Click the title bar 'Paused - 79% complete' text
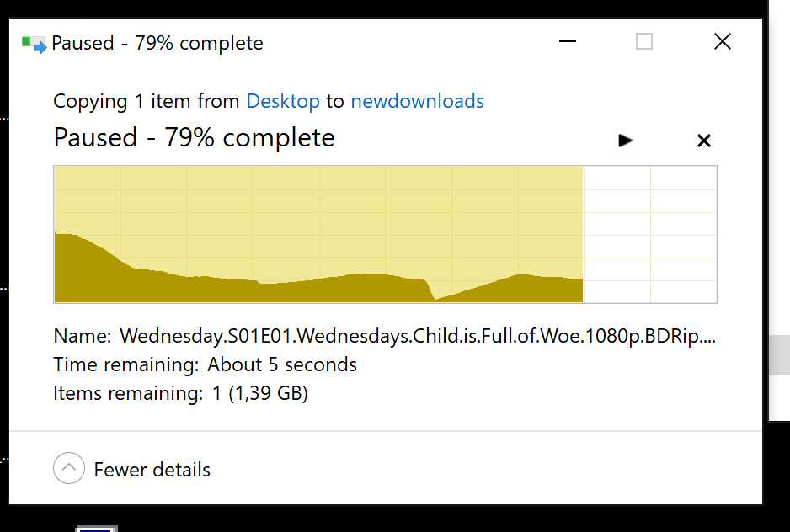Image resolution: width=790 pixels, height=532 pixels. point(157,43)
